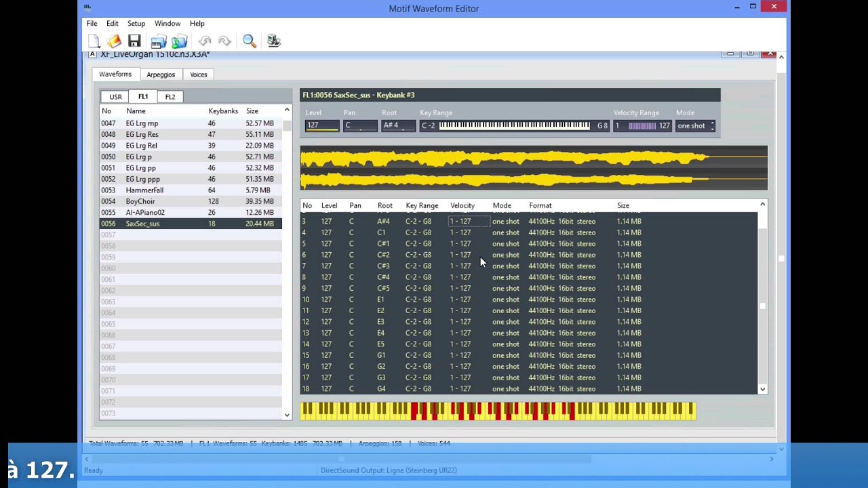Click the Key Range keyboard slider
Viewport: 868px width, 488px height.
coord(514,125)
